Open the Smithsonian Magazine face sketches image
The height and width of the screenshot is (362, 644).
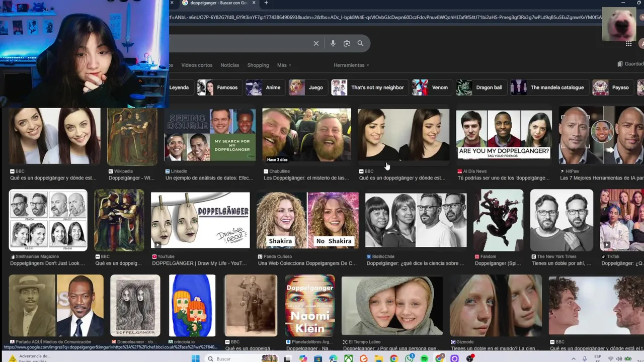tap(48, 220)
